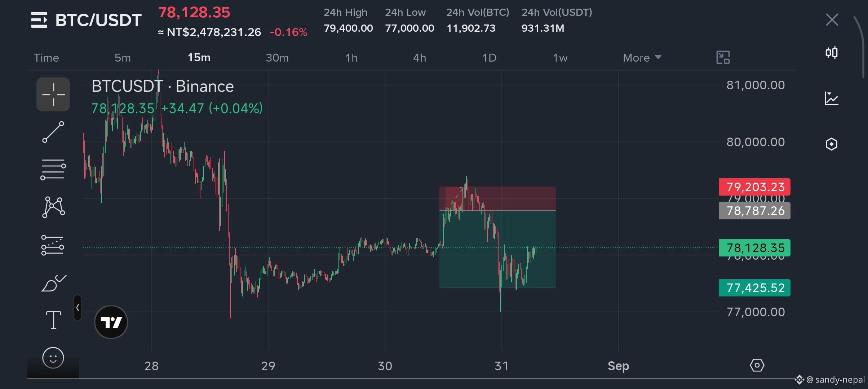The width and height of the screenshot is (868, 389).
Task: Click the Sep label on time axis
Action: click(618, 366)
